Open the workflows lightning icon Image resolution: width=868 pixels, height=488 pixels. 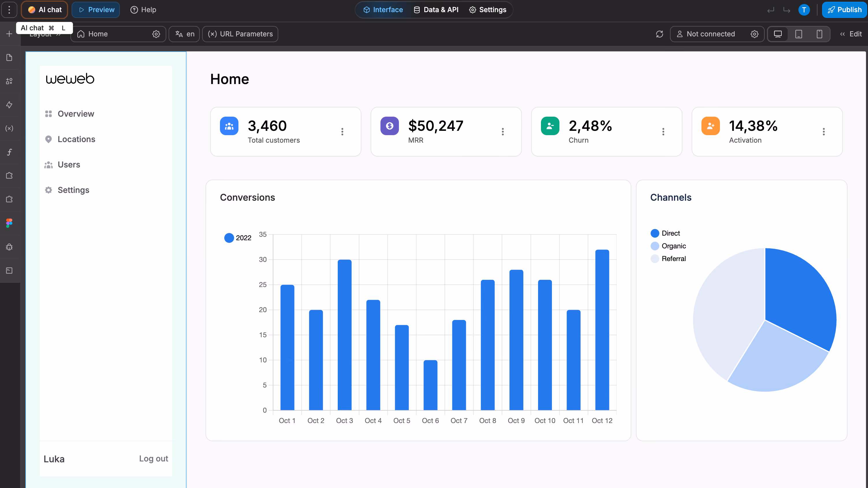pos(10,105)
